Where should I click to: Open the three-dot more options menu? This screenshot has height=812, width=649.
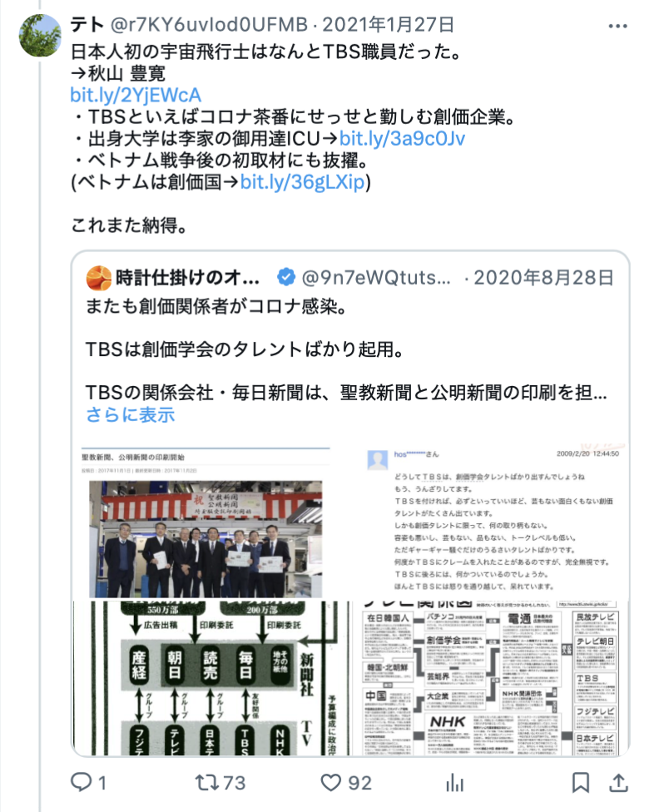(617, 26)
